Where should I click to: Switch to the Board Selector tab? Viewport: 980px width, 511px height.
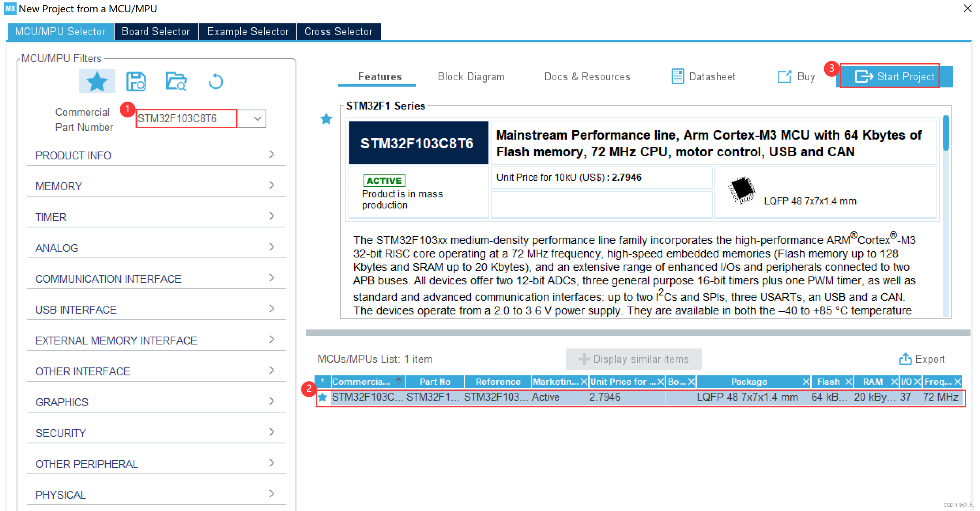coord(156,32)
